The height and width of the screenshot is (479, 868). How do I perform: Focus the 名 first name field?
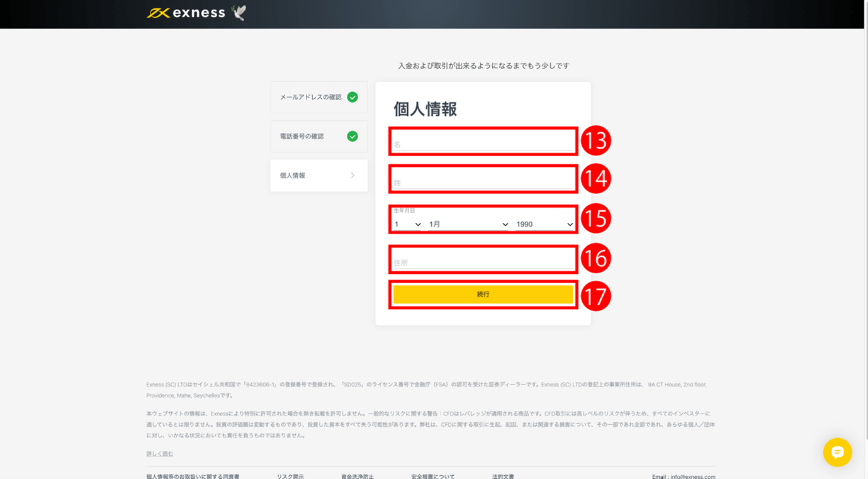[x=483, y=144]
